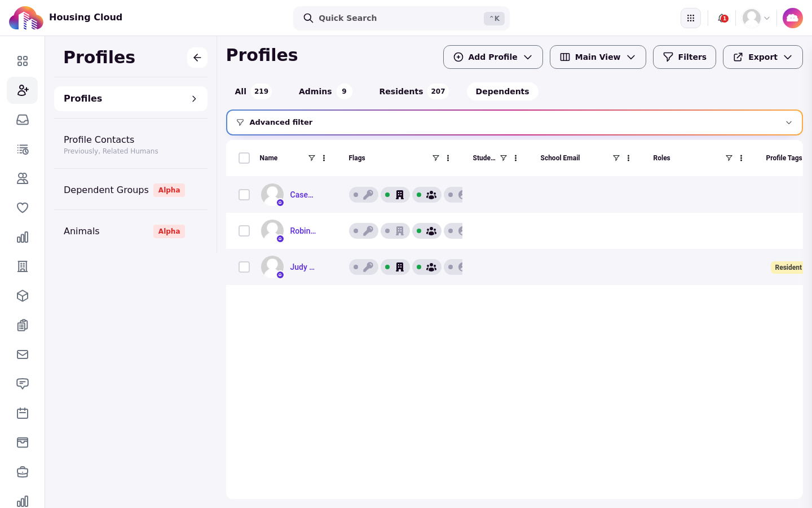Open the Animals section

point(131,231)
